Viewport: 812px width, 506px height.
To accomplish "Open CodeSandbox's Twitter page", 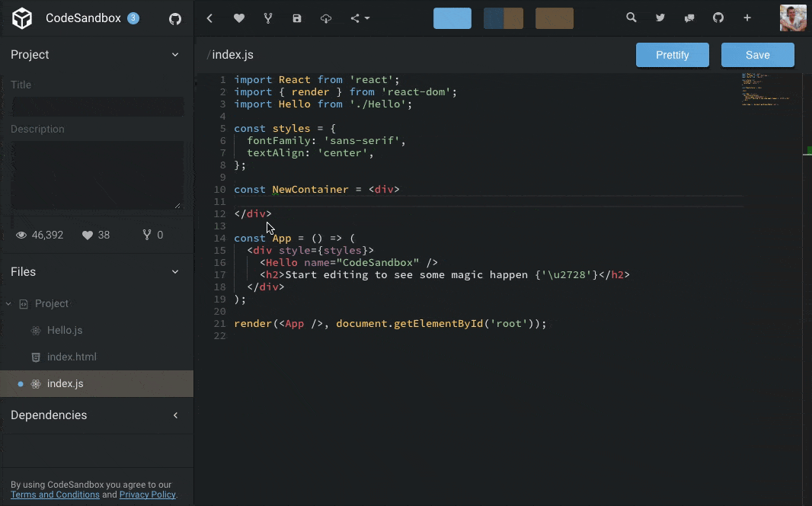I will [660, 17].
